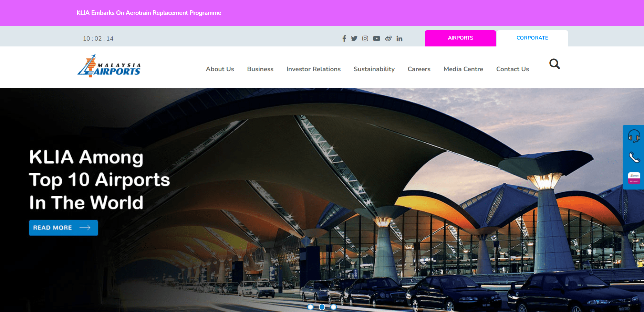The width and height of the screenshot is (644, 312).
Task: Open the Weibo social icon
Action: coord(388,39)
